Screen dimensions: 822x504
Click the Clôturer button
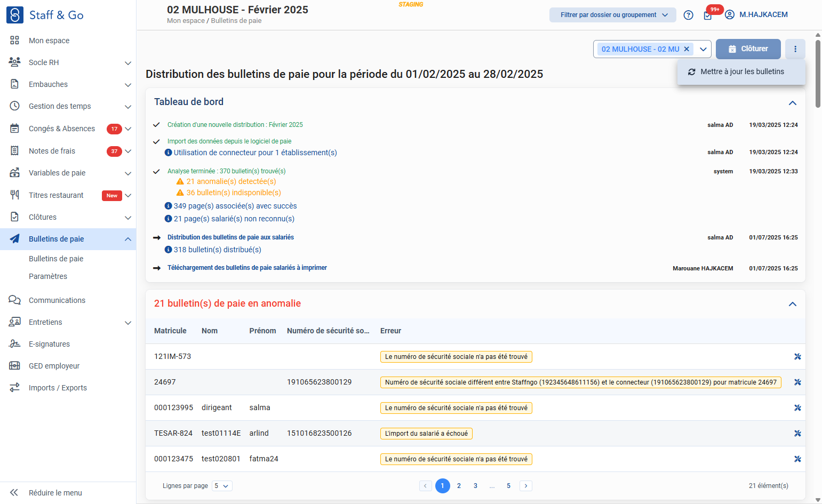click(748, 49)
